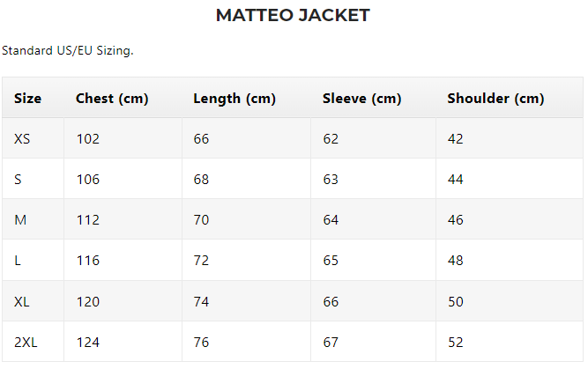Click the L size row label
Viewport: 588px width, 369px height.
[x=18, y=261]
